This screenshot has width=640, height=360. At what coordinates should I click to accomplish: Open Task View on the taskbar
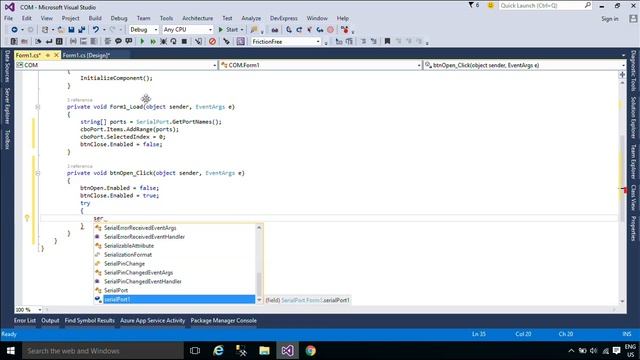(195, 351)
